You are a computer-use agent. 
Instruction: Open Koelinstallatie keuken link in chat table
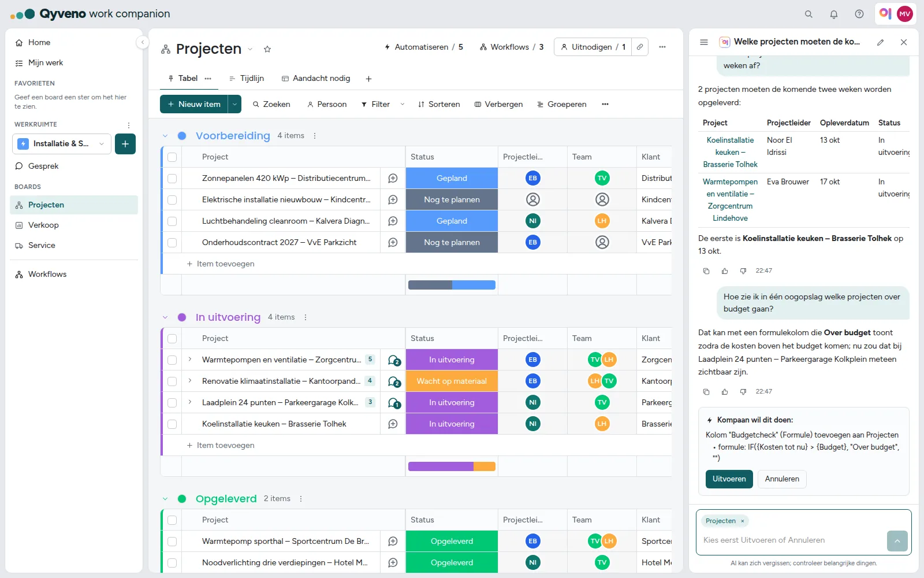730,153
